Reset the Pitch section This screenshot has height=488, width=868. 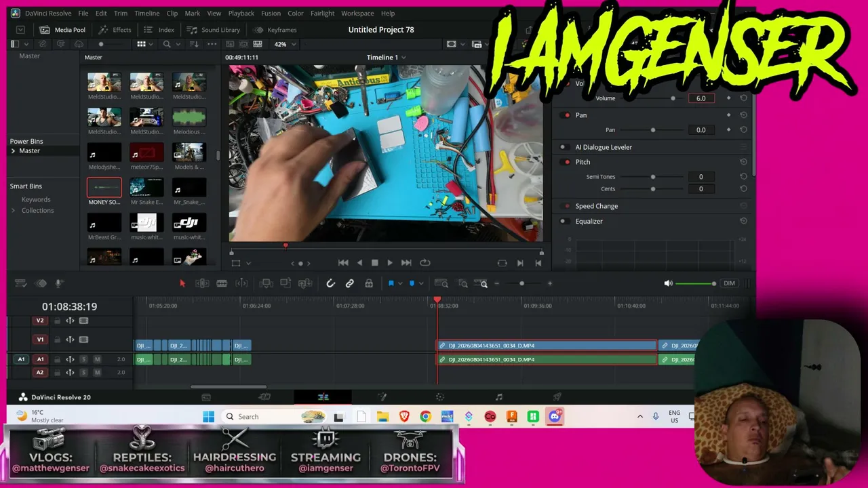(x=743, y=162)
